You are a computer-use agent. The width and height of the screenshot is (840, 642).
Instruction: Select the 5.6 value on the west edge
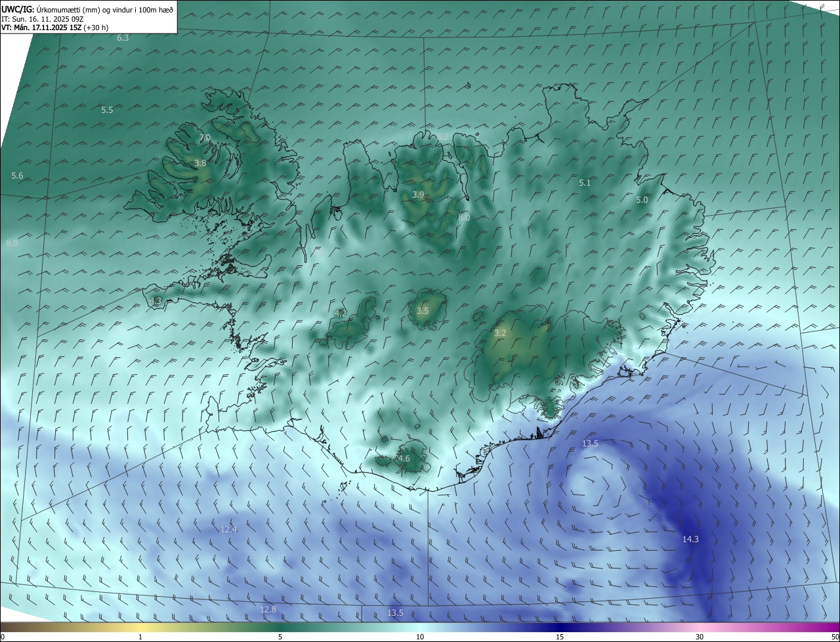(x=17, y=176)
